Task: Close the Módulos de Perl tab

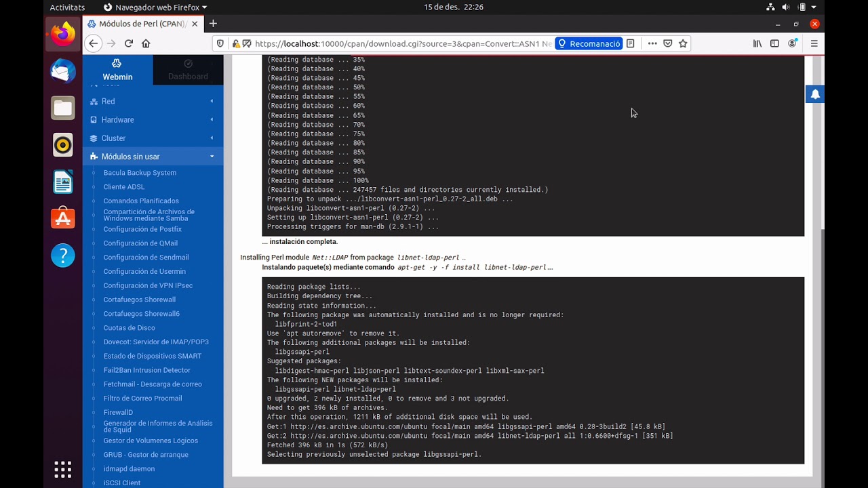Action: [195, 24]
